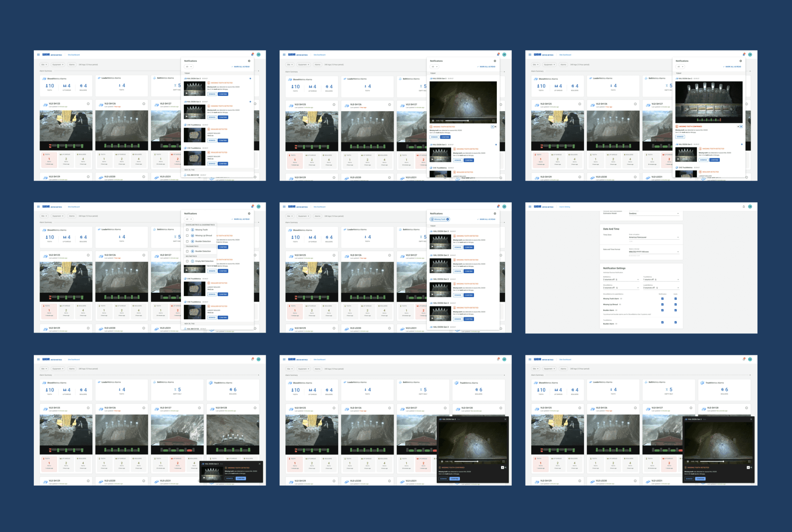792x532 pixels.
Task: Click Mark All As Read beside Missing Tooth chip
Action: [487, 219]
